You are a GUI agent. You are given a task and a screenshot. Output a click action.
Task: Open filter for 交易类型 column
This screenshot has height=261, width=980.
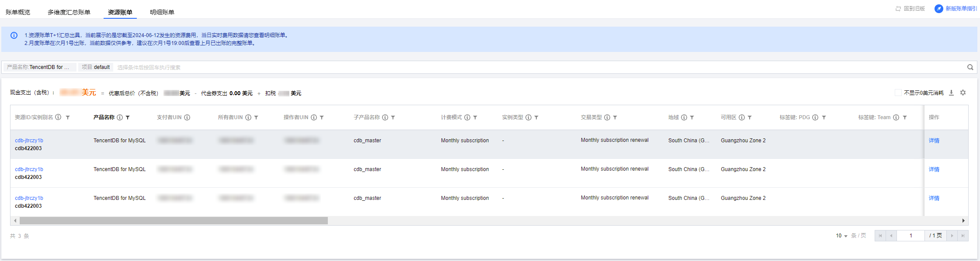615,117
